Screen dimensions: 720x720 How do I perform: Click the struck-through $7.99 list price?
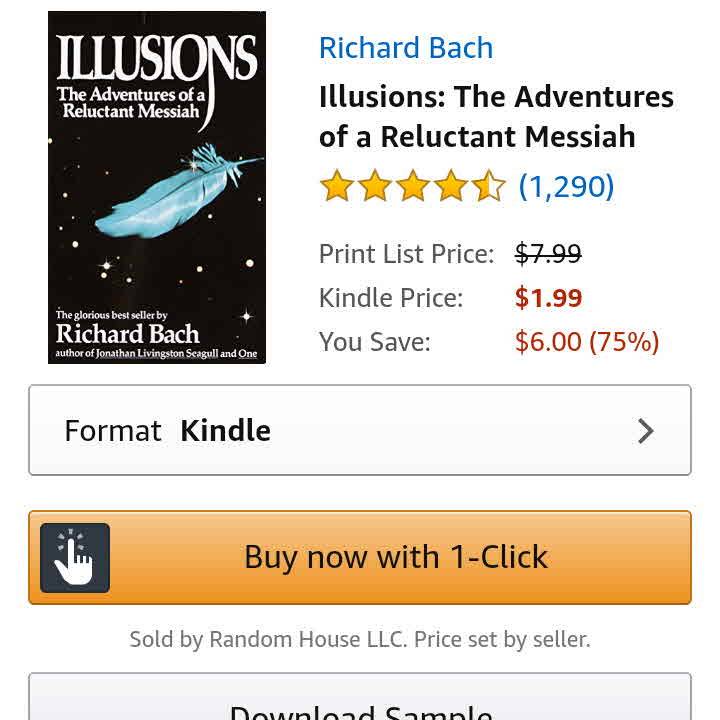pyautogui.click(x=548, y=254)
